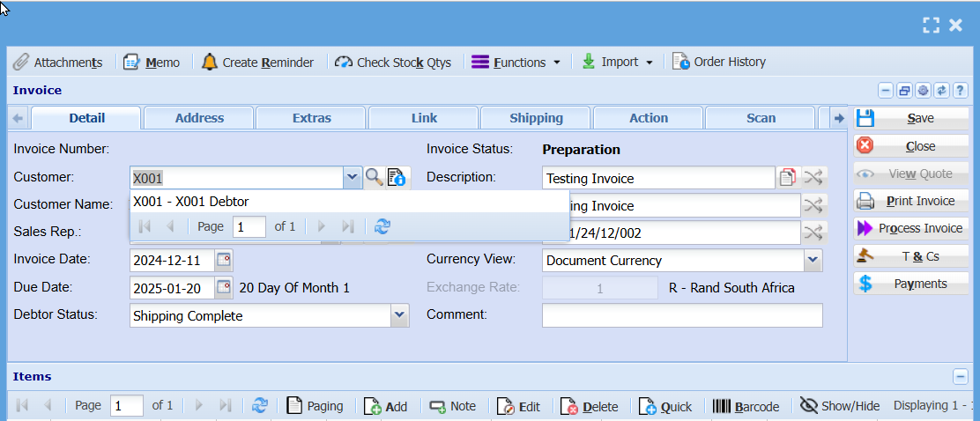
Task: Delete the selected item
Action: click(x=590, y=406)
